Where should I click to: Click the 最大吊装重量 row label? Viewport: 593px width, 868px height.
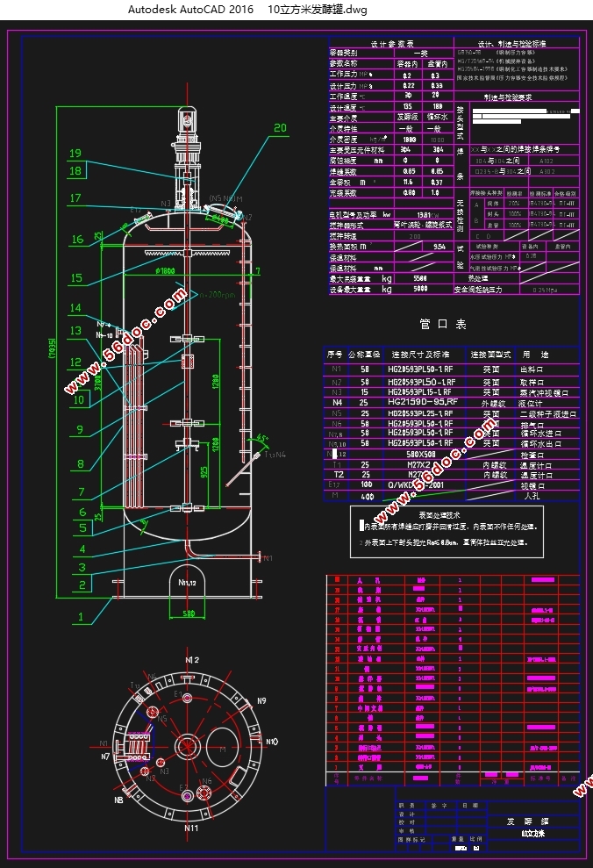350,279
